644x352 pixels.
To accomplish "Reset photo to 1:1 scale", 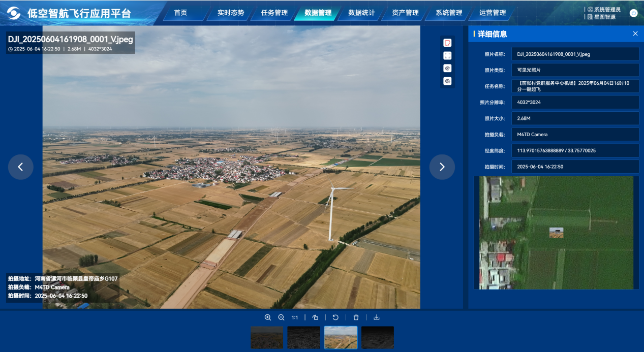I will [295, 317].
